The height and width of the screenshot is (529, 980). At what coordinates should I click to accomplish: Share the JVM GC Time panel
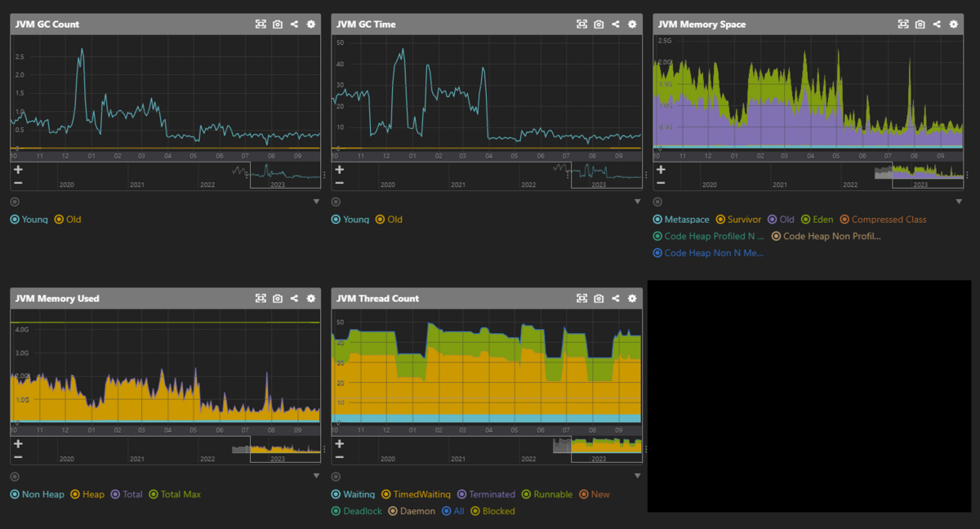click(x=615, y=24)
